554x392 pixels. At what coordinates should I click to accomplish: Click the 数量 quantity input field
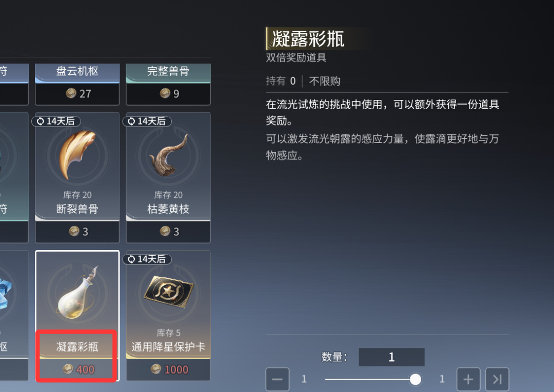click(391, 357)
